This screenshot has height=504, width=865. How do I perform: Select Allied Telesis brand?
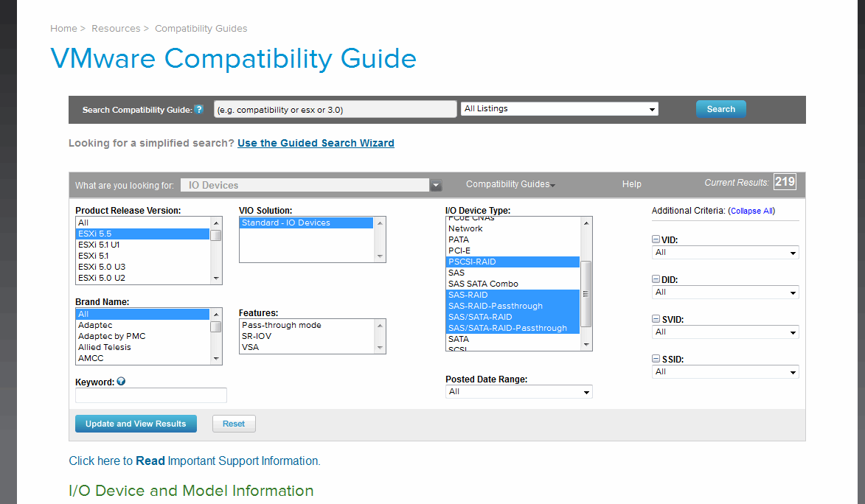click(x=142, y=347)
